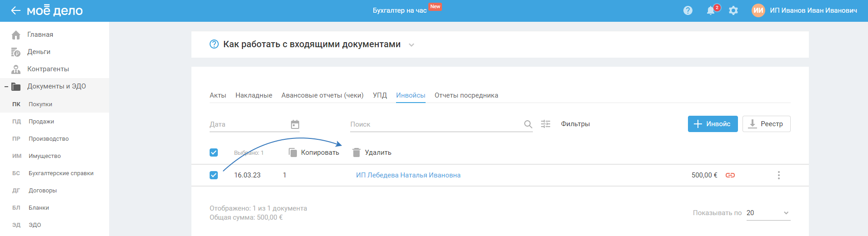Image resolution: width=868 pixels, height=236 pixels.
Task: Open Бухгалтерские справки in sidebar
Action: 61,173
